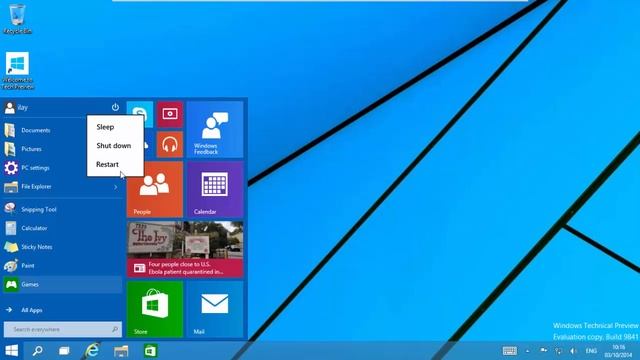Open the News tile about Ebola patient

[x=185, y=249]
